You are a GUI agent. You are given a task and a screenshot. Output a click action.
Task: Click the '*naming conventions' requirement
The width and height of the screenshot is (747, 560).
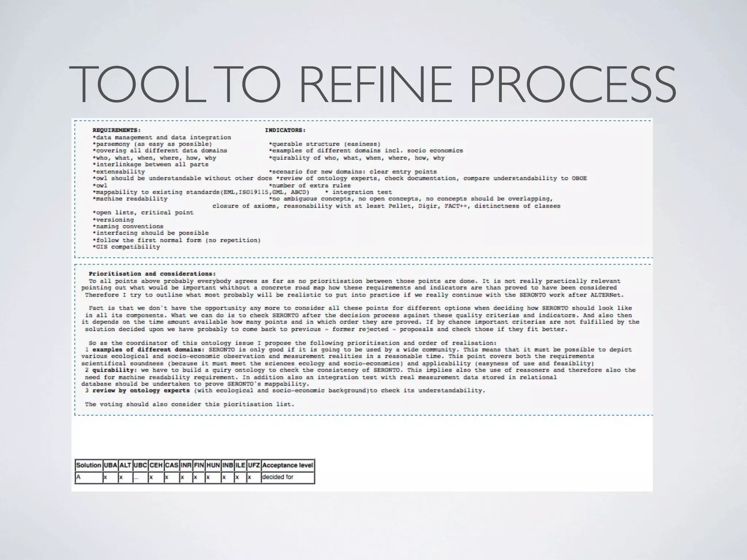pyautogui.click(x=128, y=226)
